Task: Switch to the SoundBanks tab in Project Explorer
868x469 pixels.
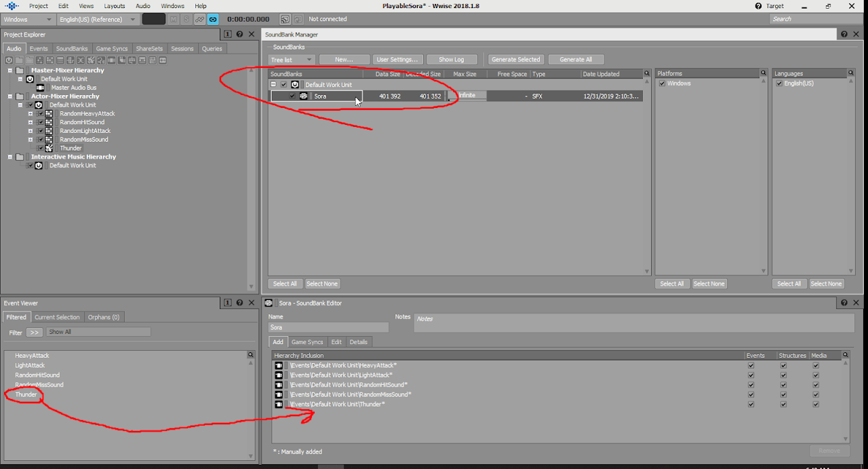Action: 72,49
